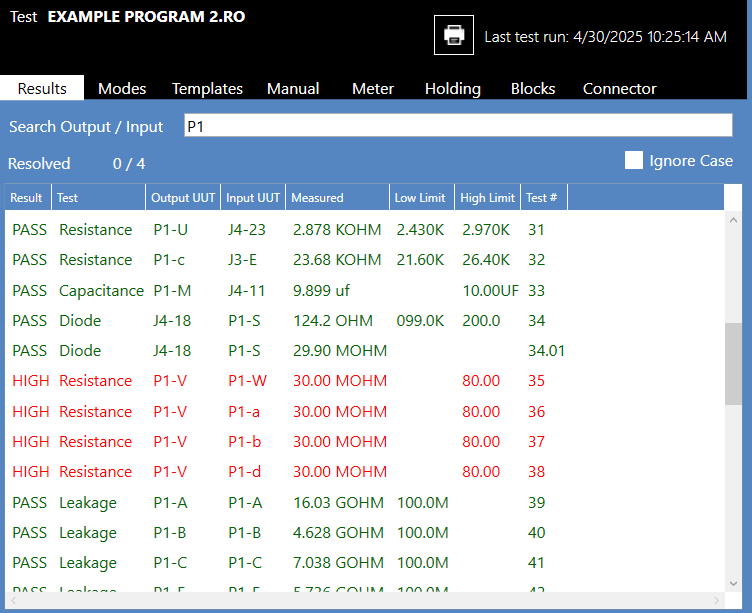This screenshot has width=752, height=613.
Task: Sort by Output UUT column header
Action: tap(183, 197)
